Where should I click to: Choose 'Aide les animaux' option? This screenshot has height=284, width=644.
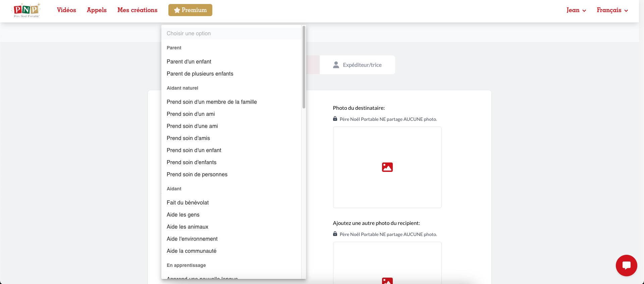pyautogui.click(x=231, y=227)
